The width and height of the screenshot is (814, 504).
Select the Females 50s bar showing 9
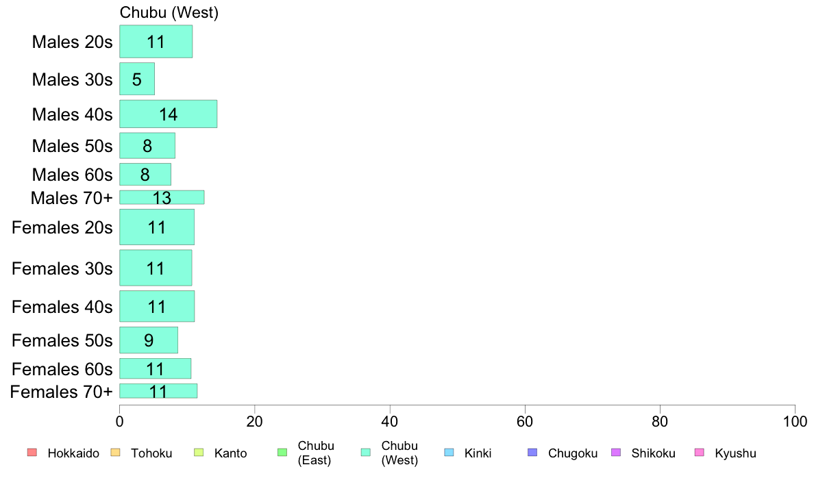149,340
